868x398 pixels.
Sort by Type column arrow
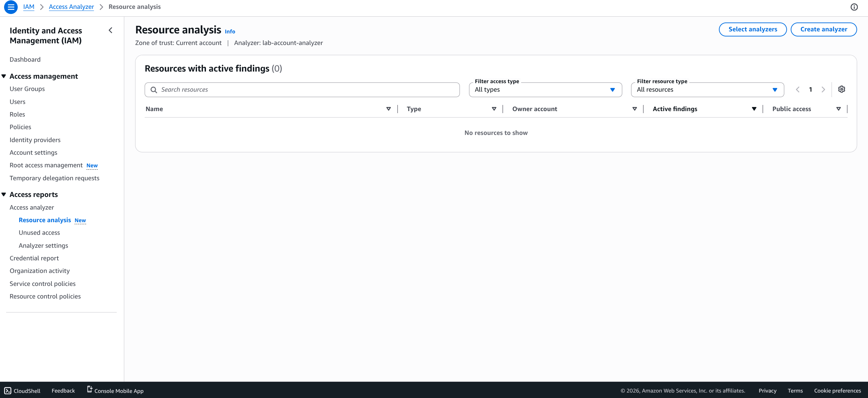point(494,109)
